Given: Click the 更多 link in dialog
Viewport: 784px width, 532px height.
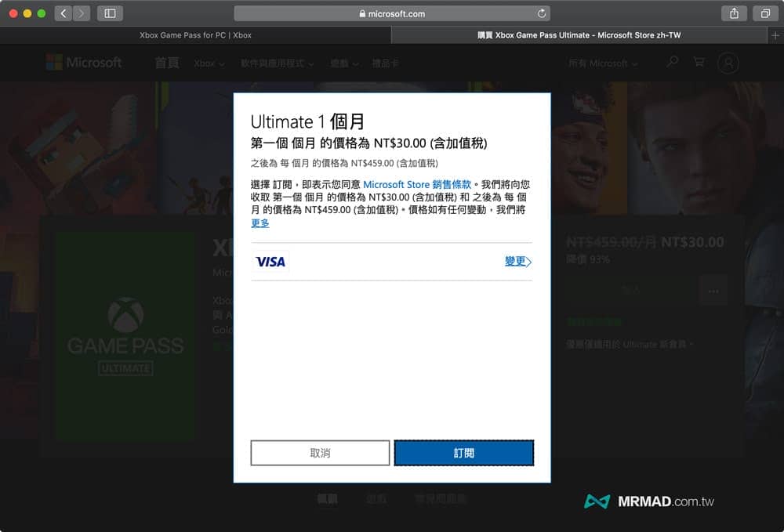Looking at the screenshot, I should click(x=260, y=223).
